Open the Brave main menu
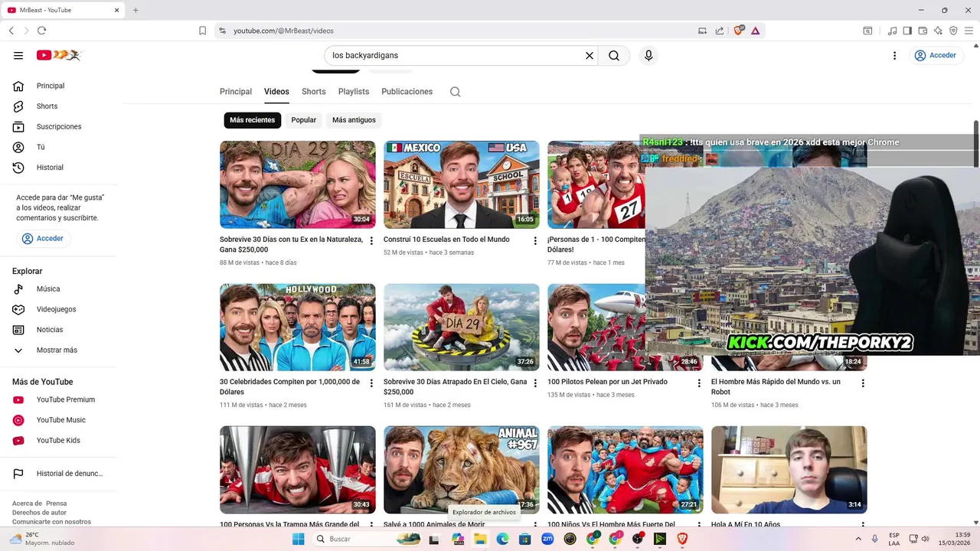The image size is (980, 551). (969, 31)
